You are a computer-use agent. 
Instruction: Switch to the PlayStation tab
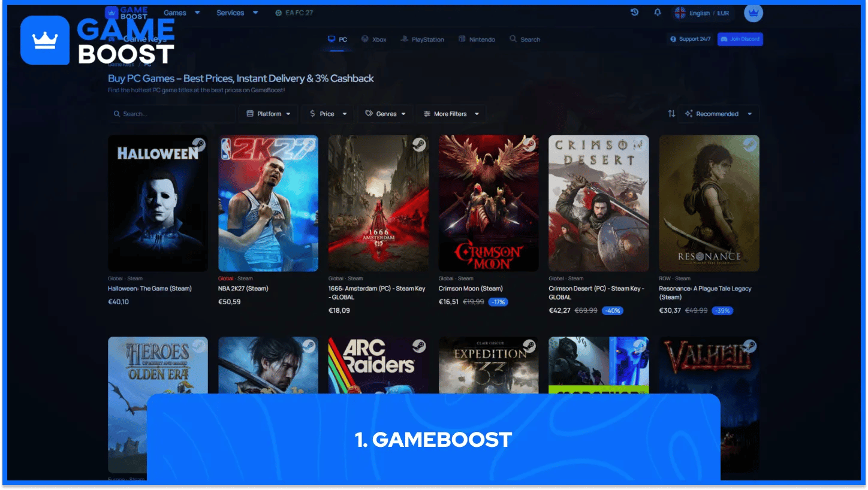point(423,40)
